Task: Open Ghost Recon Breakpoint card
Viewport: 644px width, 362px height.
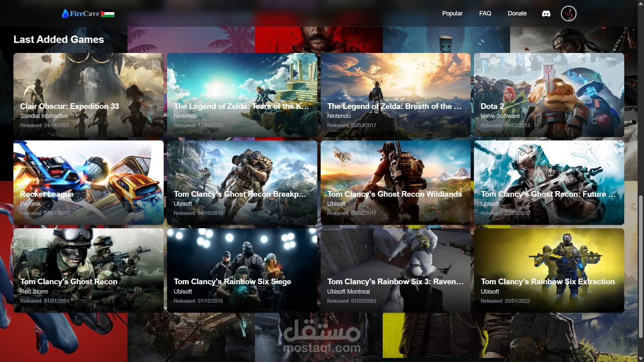Action: point(242,183)
